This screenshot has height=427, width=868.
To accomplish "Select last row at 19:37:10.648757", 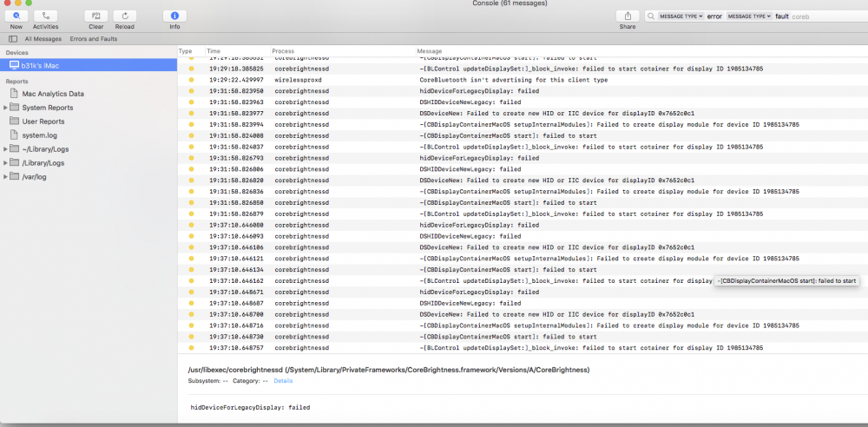I will pos(523,348).
